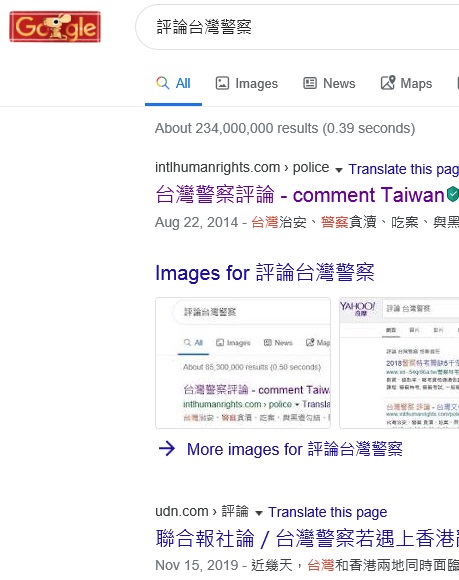The height and width of the screenshot is (580, 459).
Task: Expand dropdown arrow next to intlhumanrights.com police
Action: click(x=338, y=170)
